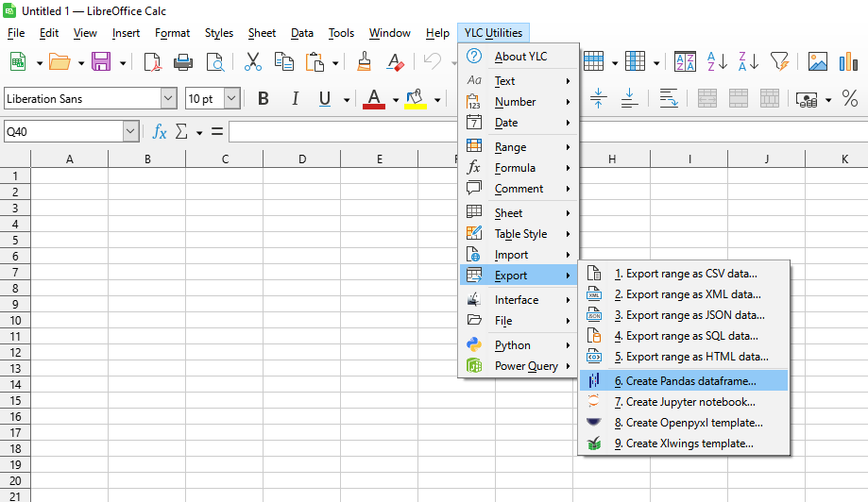The width and height of the screenshot is (868, 502).
Task: Click the Print icon in toolbar
Action: (183, 62)
